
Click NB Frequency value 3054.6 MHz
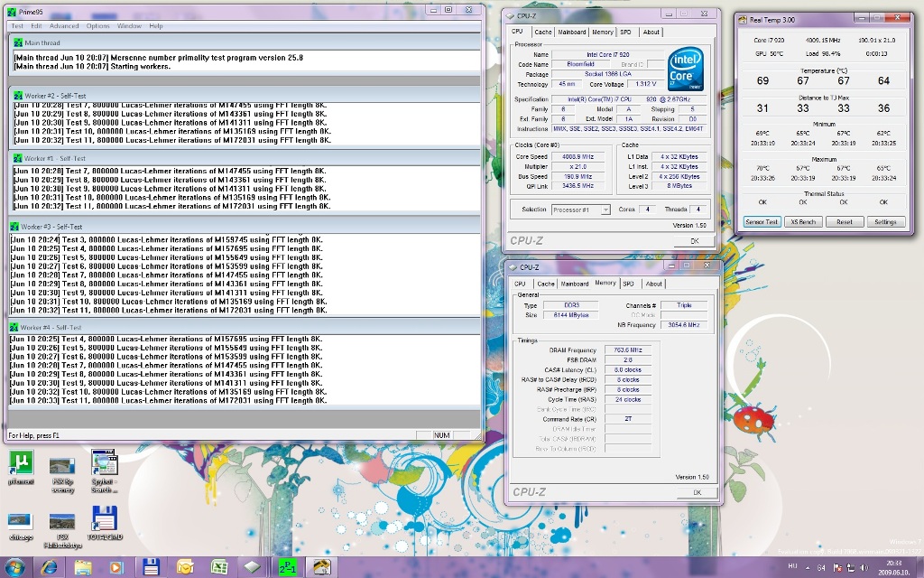(684, 325)
